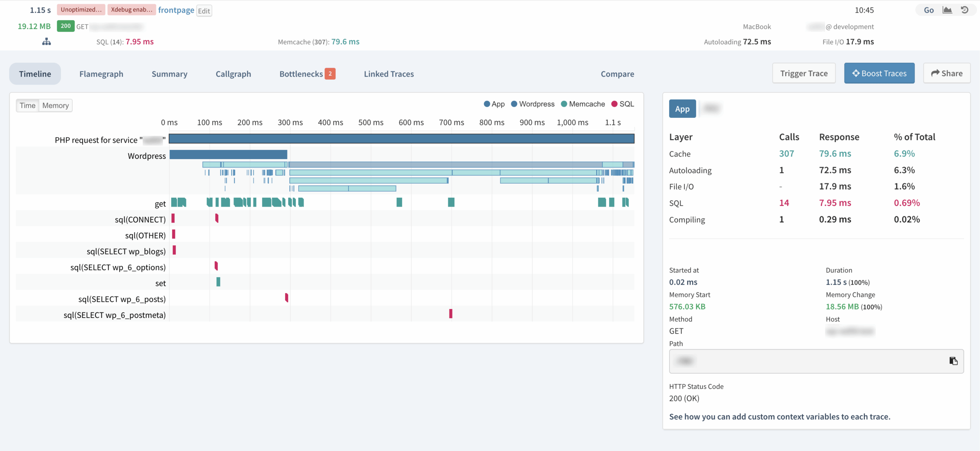Switch to the Flamegraph tab
The image size is (980, 451).
click(x=101, y=74)
